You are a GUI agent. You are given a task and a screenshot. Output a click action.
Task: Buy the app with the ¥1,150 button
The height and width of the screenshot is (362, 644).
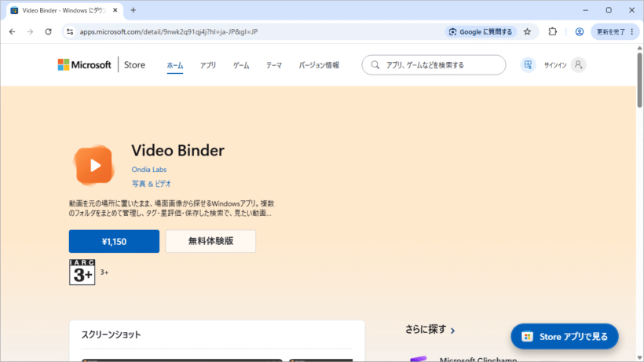114,241
